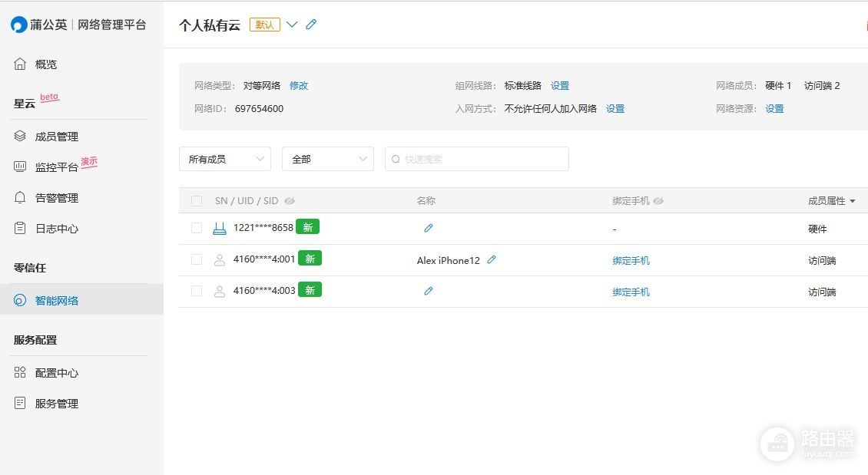Click the 新 badge on 1221****8658
The image size is (868, 475).
tap(308, 227)
